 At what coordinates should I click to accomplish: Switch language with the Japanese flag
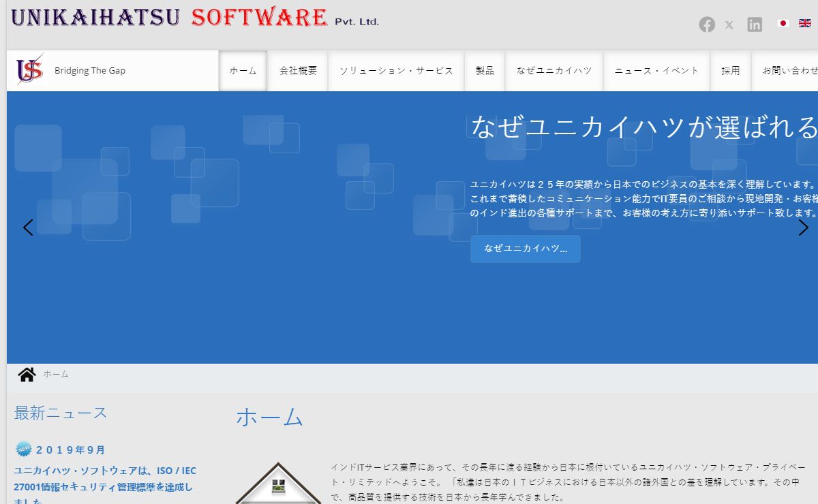tap(783, 23)
